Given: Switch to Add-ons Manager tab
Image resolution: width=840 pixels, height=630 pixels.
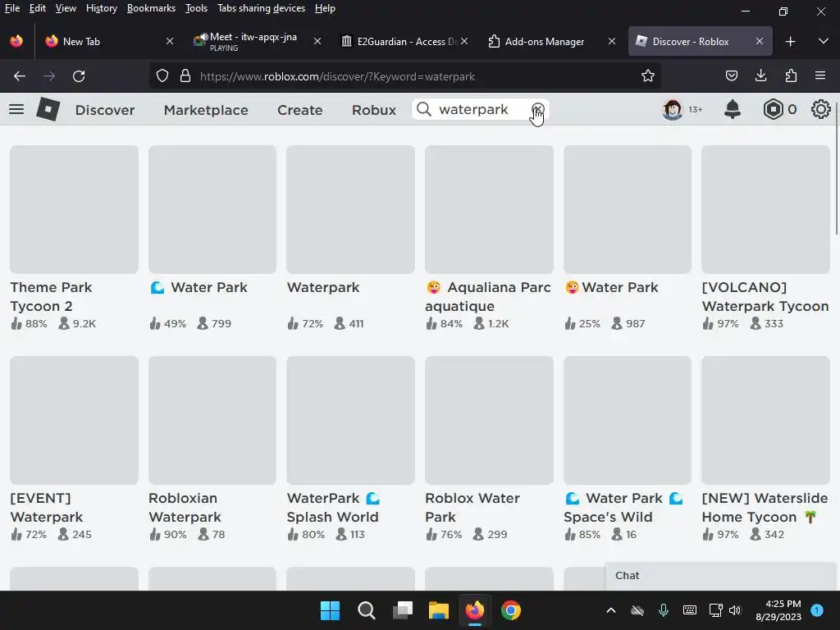Looking at the screenshot, I should click(x=541, y=41).
